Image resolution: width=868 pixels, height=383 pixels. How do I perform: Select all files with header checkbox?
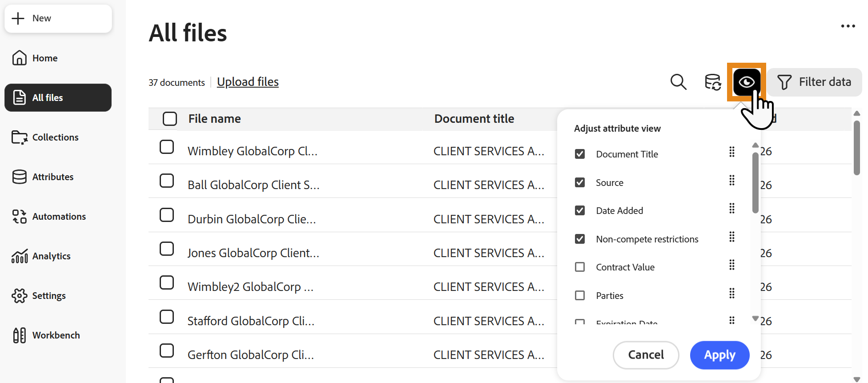pyautogui.click(x=170, y=119)
